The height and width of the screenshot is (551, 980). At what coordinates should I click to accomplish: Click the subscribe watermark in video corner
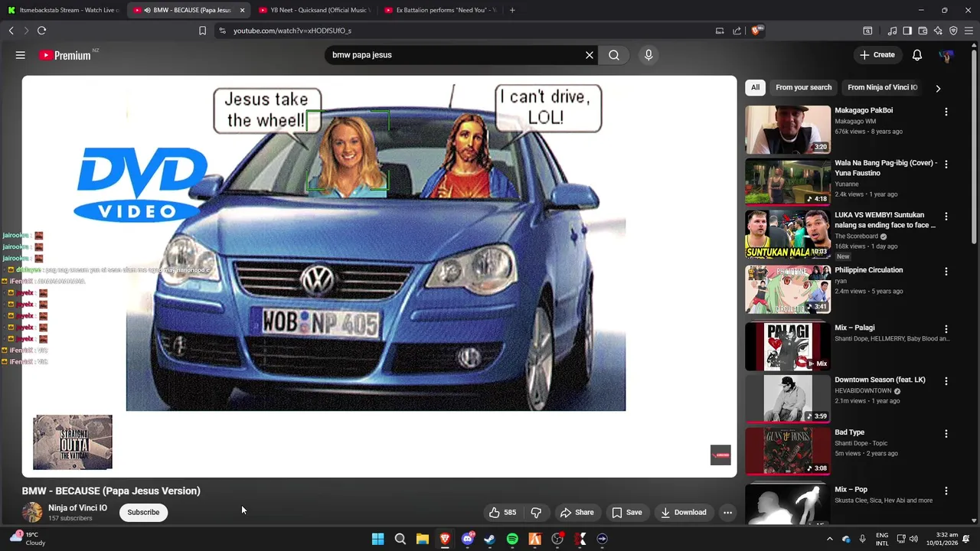tap(720, 455)
